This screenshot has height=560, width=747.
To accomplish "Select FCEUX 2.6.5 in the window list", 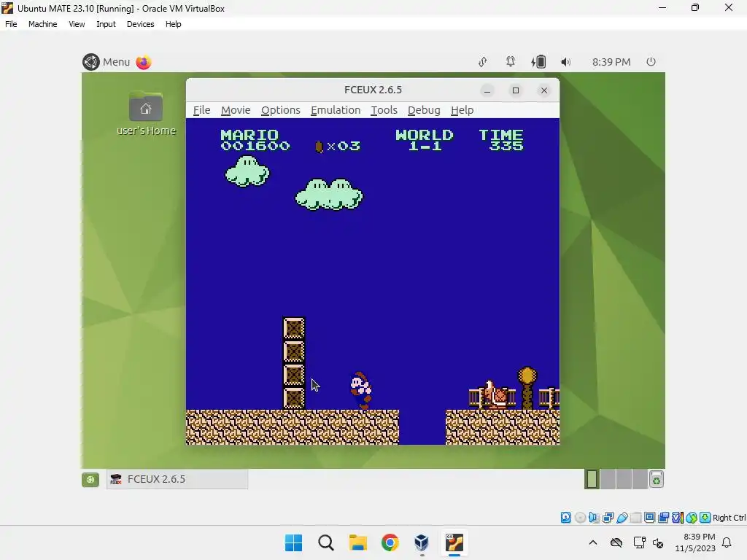I will 177,479.
